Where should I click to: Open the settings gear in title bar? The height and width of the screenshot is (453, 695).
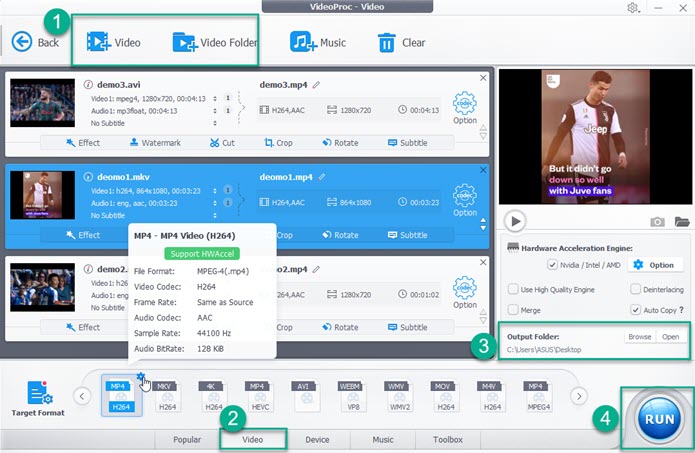pos(633,8)
